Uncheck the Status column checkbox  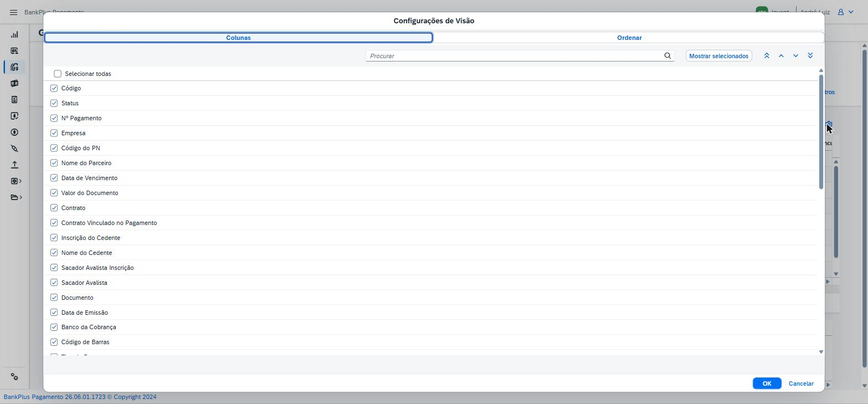54,103
